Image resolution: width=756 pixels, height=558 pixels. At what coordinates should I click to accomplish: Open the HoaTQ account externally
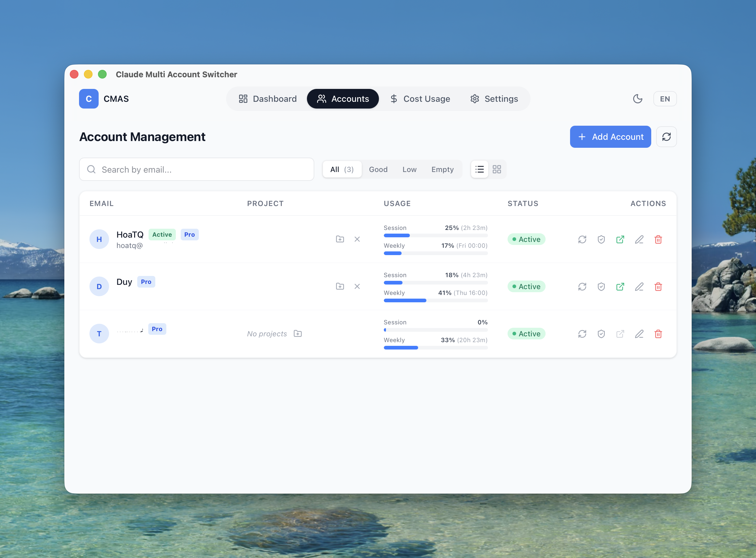pos(620,239)
